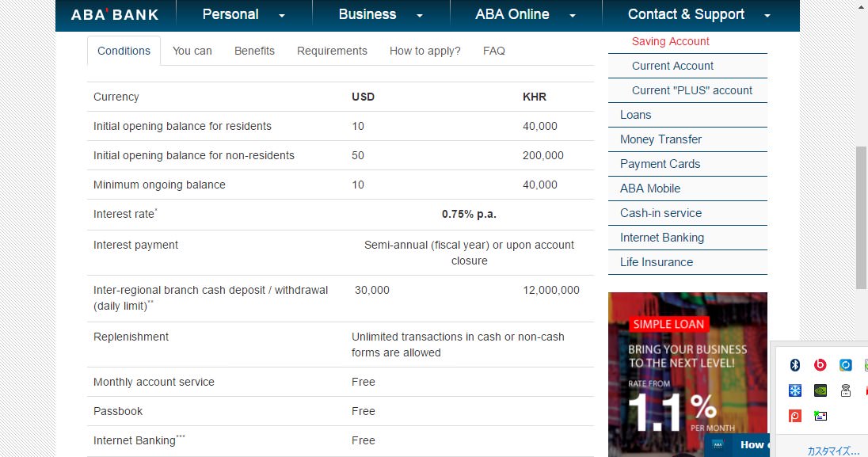Image resolution: width=868 pixels, height=457 pixels.
Task: Click the page vertical scrollbar
Action: click(861, 218)
